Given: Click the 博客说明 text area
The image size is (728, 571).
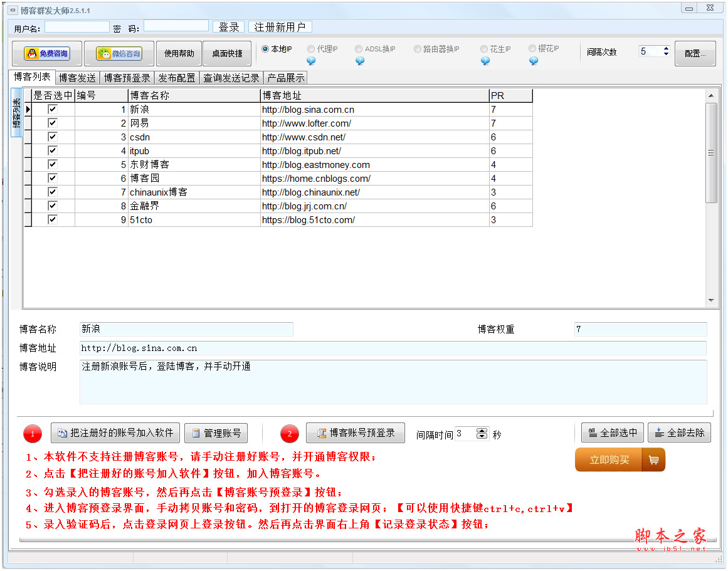Looking at the screenshot, I should point(393,382).
